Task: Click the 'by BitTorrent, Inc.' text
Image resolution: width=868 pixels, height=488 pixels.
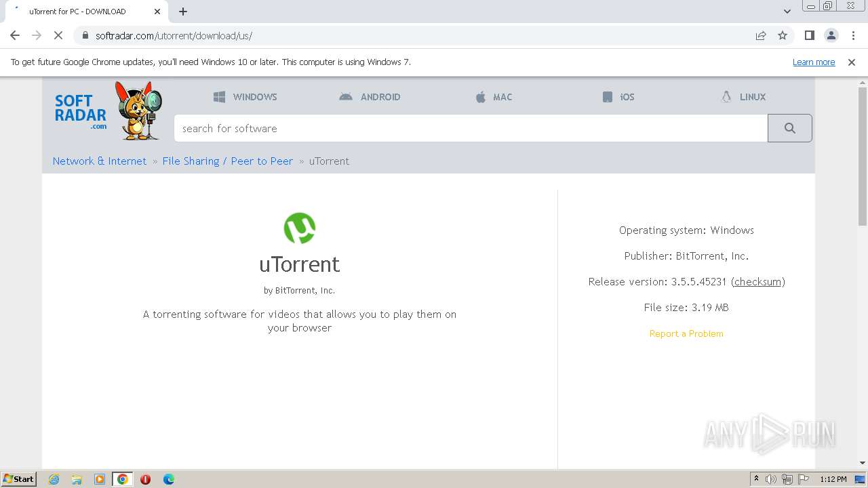Action: 300,290
